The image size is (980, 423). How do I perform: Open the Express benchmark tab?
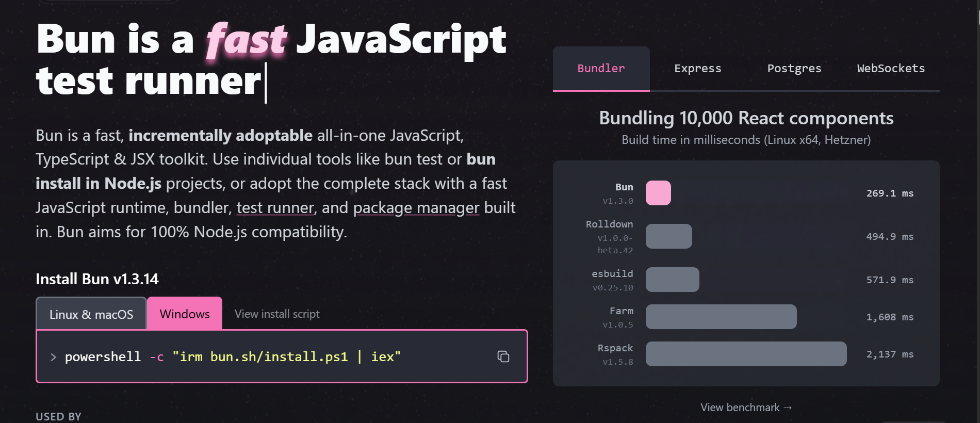698,69
